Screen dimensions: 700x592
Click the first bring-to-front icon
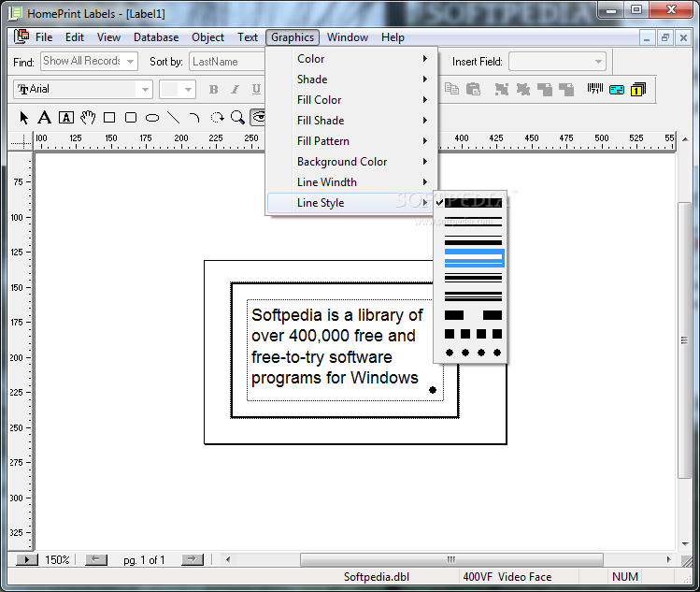(x=545, y=90)
